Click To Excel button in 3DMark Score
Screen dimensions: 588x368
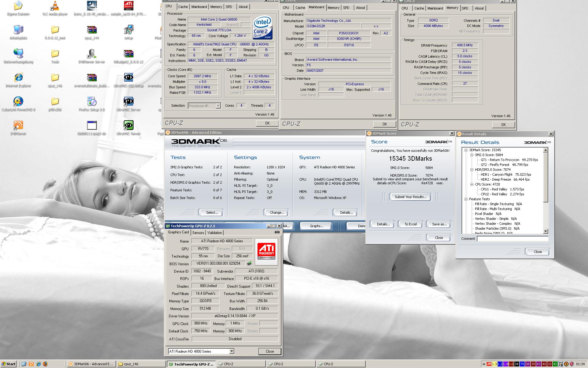coord(410,224)
